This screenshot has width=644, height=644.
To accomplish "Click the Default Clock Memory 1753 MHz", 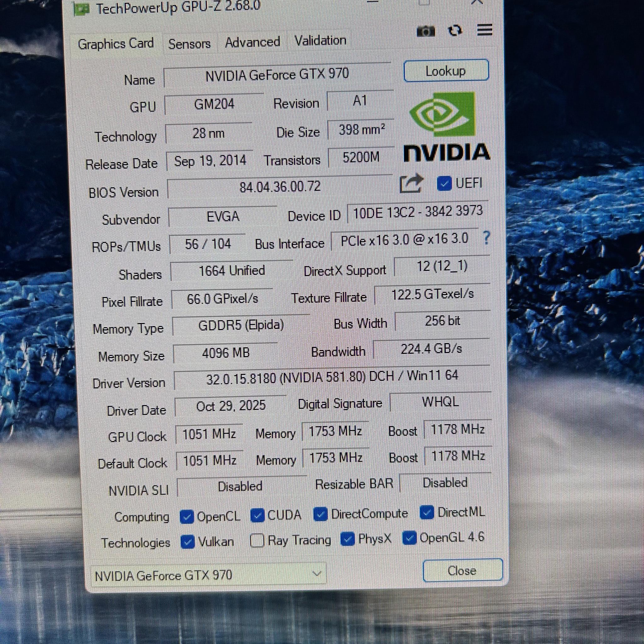I will tap(336, 458).
